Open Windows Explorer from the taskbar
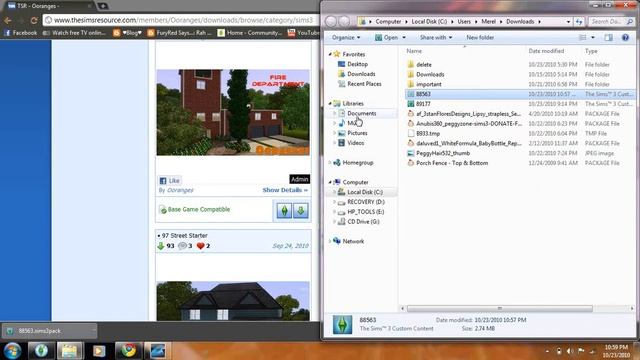The width and height of the screenshot is (640, 360). (69, 351)
